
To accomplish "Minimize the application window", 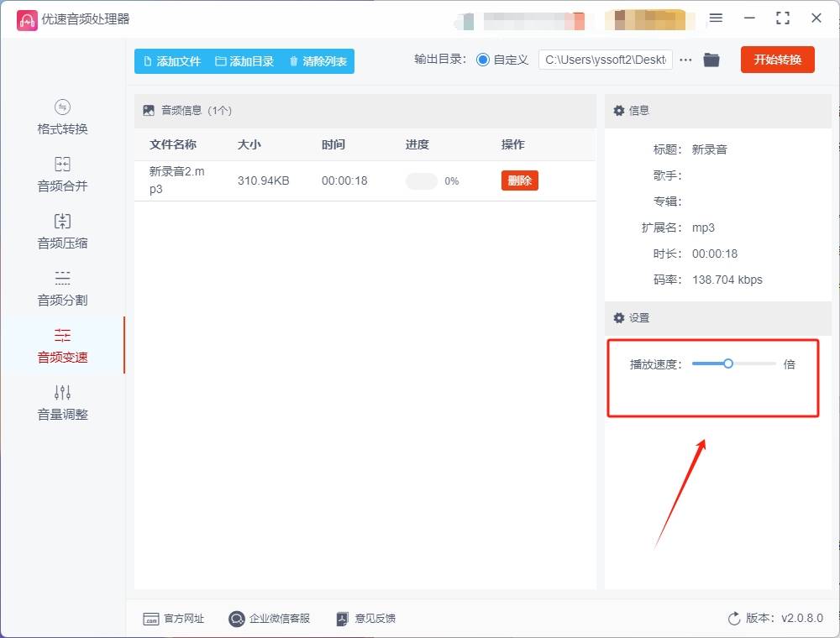I will [749, 18].
